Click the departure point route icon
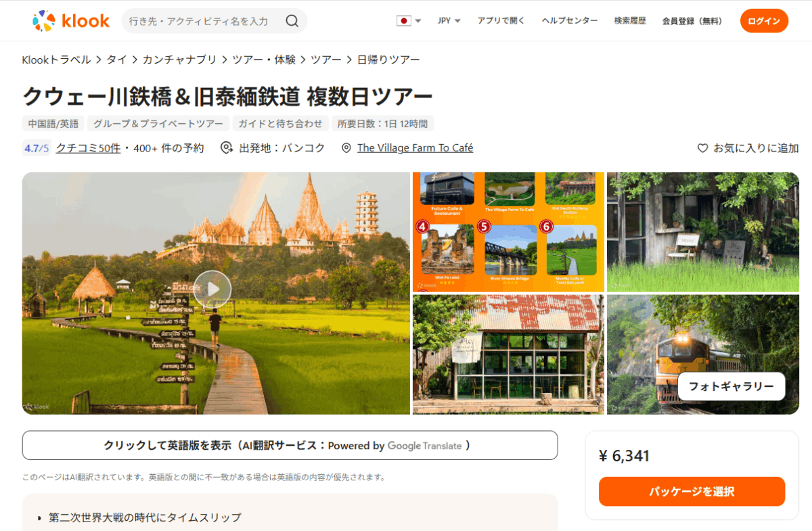 227,148
